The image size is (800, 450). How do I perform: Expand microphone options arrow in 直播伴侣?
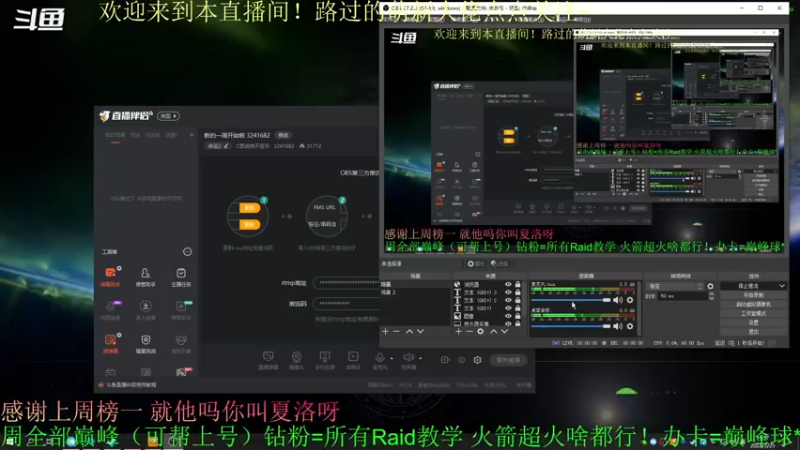tap(392, 358)
